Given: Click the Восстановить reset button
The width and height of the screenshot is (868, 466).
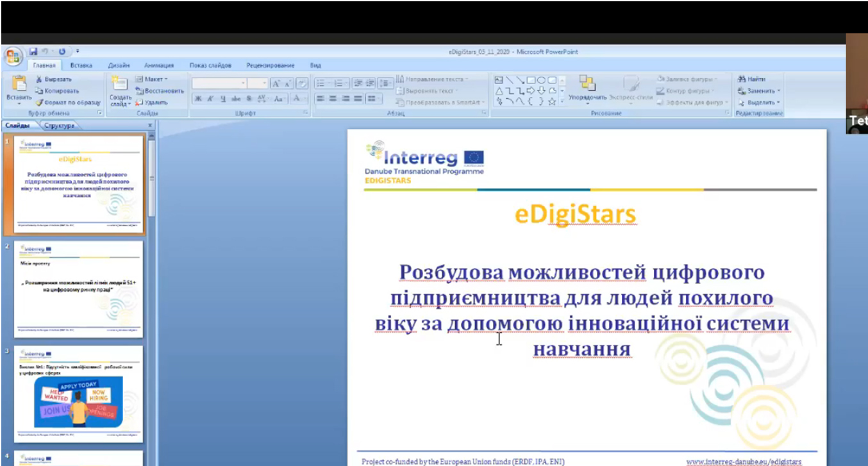Looking at the screenshot, I should click(160, 90).
